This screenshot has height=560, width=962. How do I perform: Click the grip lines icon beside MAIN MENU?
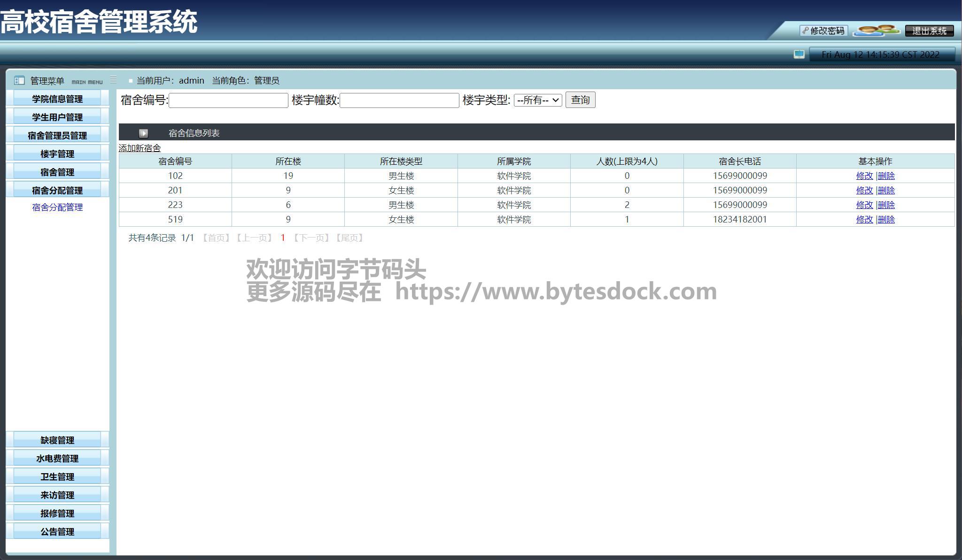tap(113, 80)
